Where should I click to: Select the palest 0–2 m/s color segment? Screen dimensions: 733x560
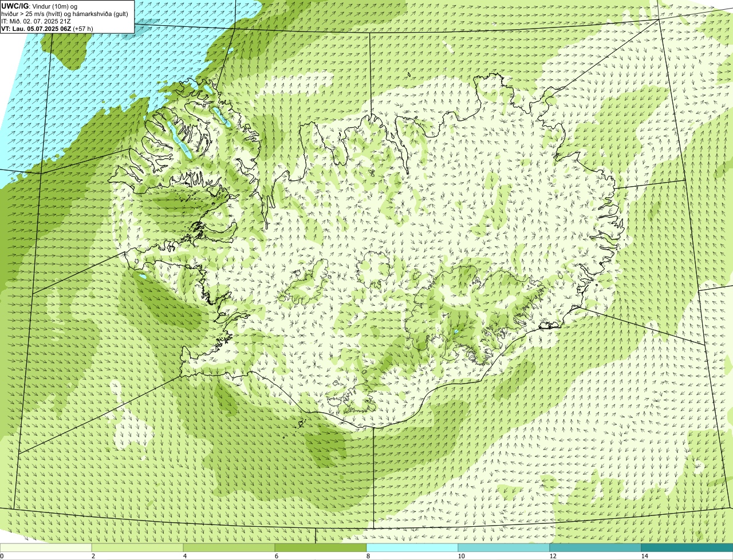46,547
